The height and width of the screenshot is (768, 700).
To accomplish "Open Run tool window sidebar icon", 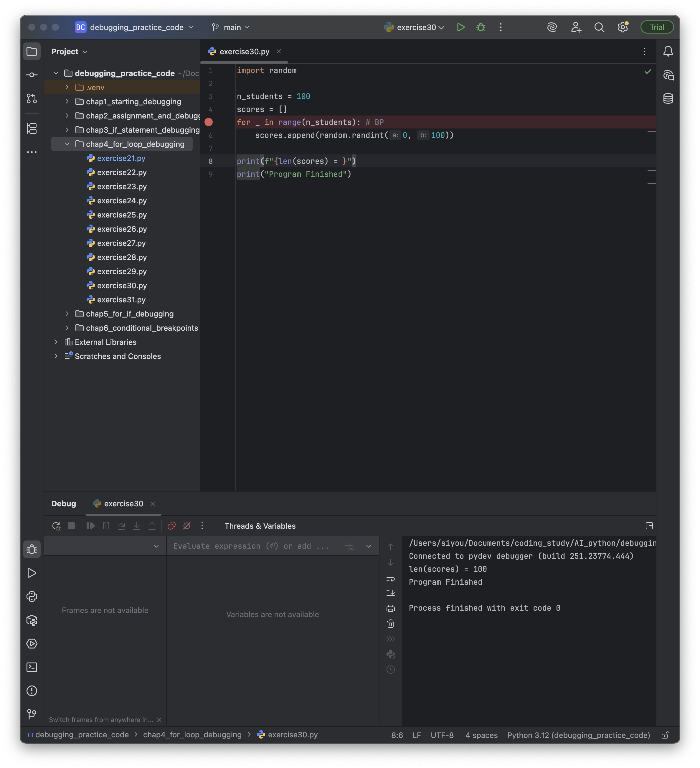I will pos(32,573).
